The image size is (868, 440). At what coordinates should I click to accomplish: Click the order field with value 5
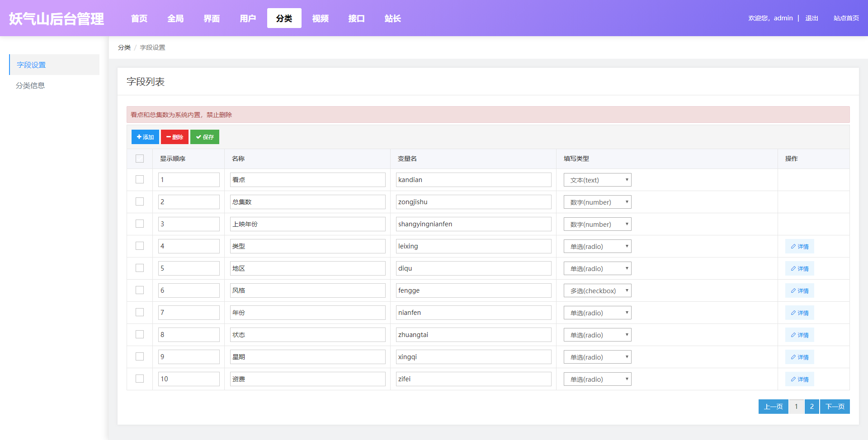(x=189, y=268)
